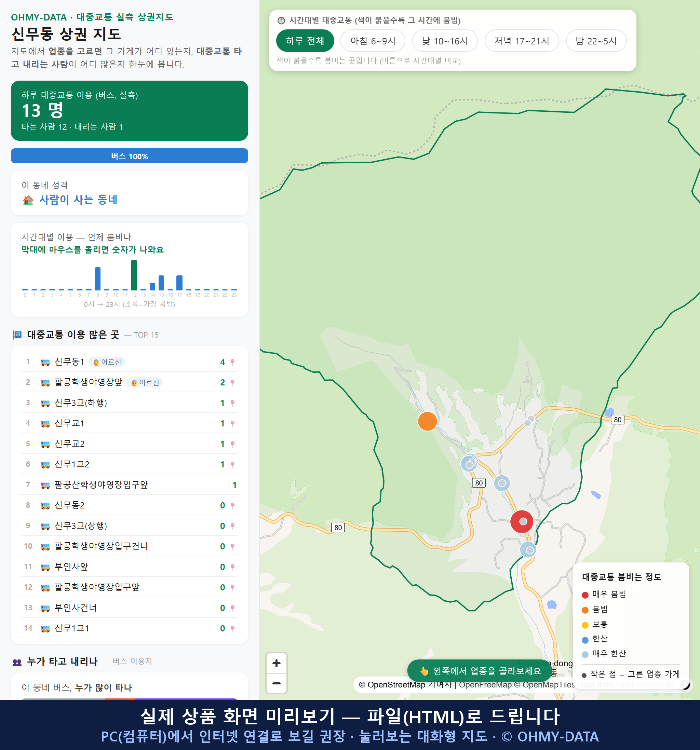Image resolution: width=700 pixels, height=750 pixels.
Task: Click the map pin icon for 신무3교(하행)
Action: click(x=232, y=403)
